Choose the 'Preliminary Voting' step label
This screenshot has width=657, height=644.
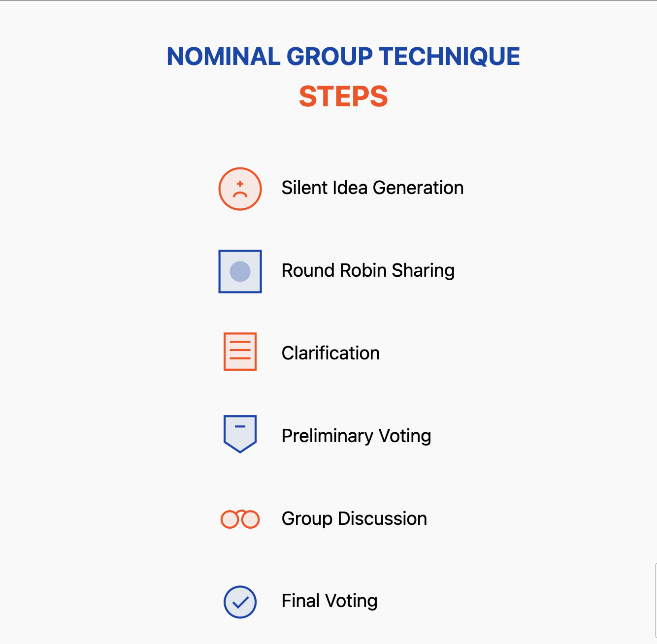coord(356,436)
